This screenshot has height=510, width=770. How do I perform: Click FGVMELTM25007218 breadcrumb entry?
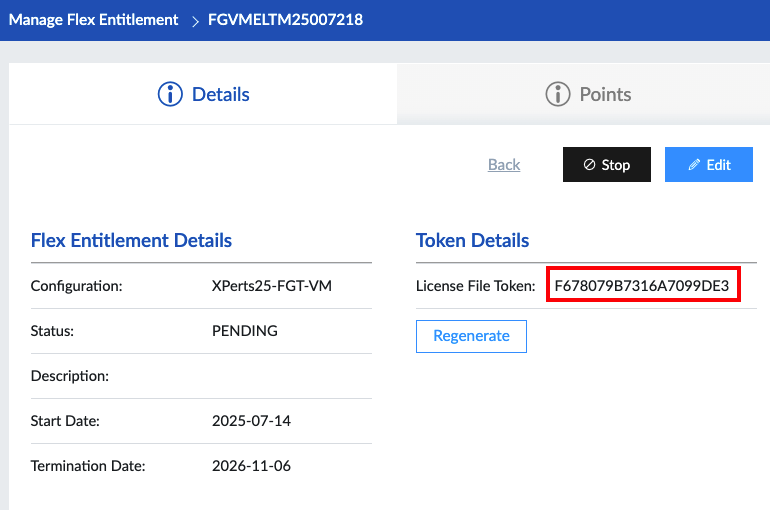coord(285,20)
